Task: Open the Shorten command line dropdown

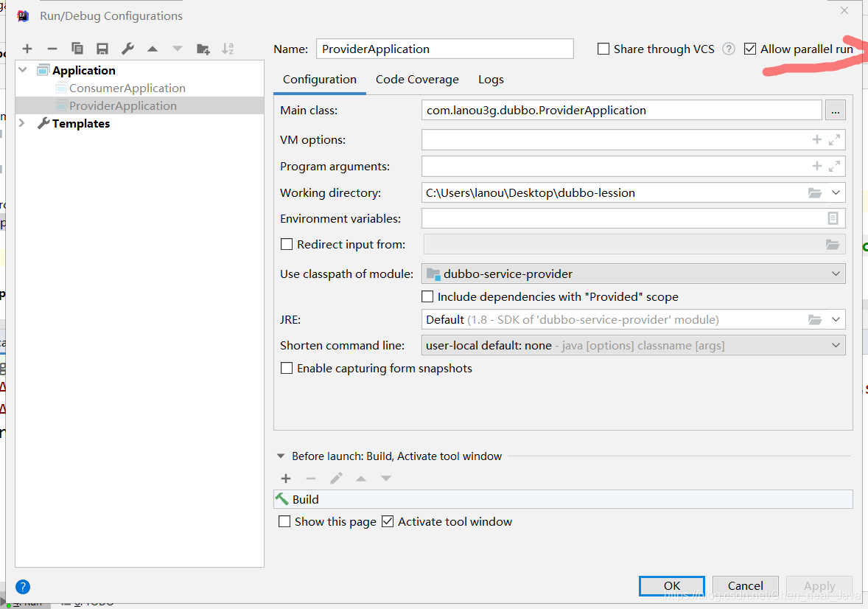Action: click(x=633, y=345)
